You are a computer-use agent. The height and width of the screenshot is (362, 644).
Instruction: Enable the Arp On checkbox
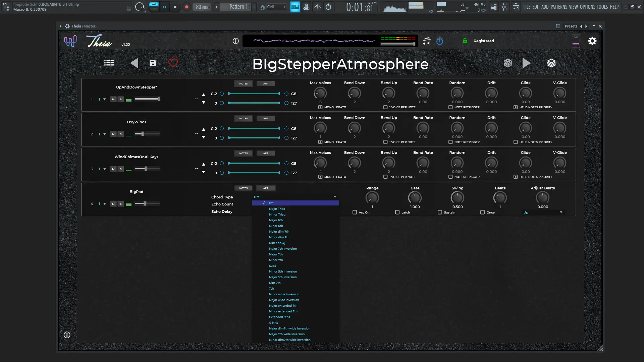click(x=355, y=213)
